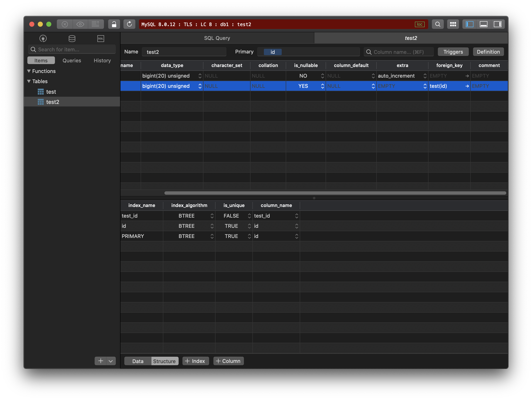Click the eye preview icon in the toolbar

[80, 24]
